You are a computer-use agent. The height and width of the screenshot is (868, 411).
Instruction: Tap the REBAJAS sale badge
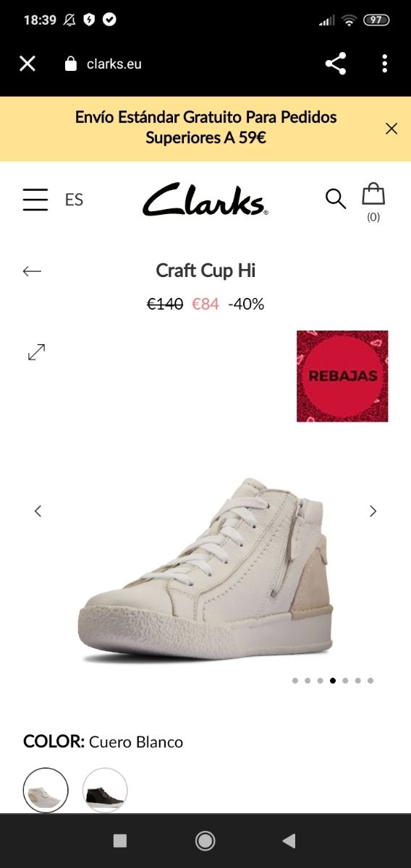342,376
